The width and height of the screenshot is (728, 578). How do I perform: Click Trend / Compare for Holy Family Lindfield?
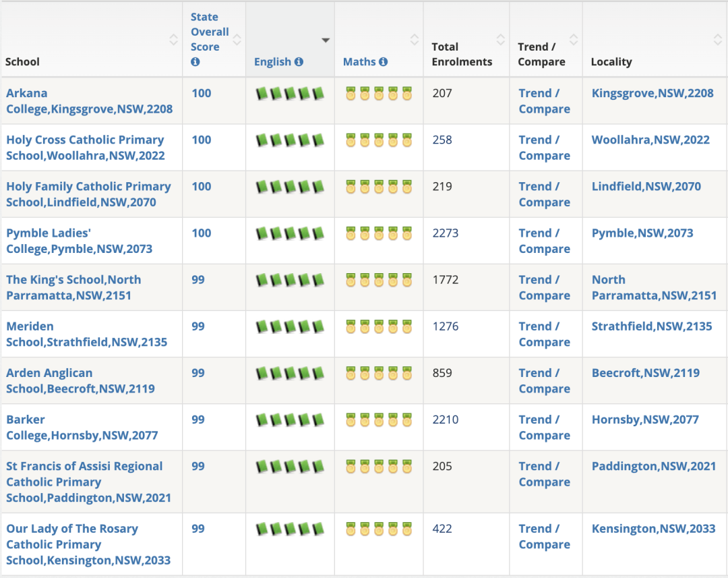coord(545,194)
